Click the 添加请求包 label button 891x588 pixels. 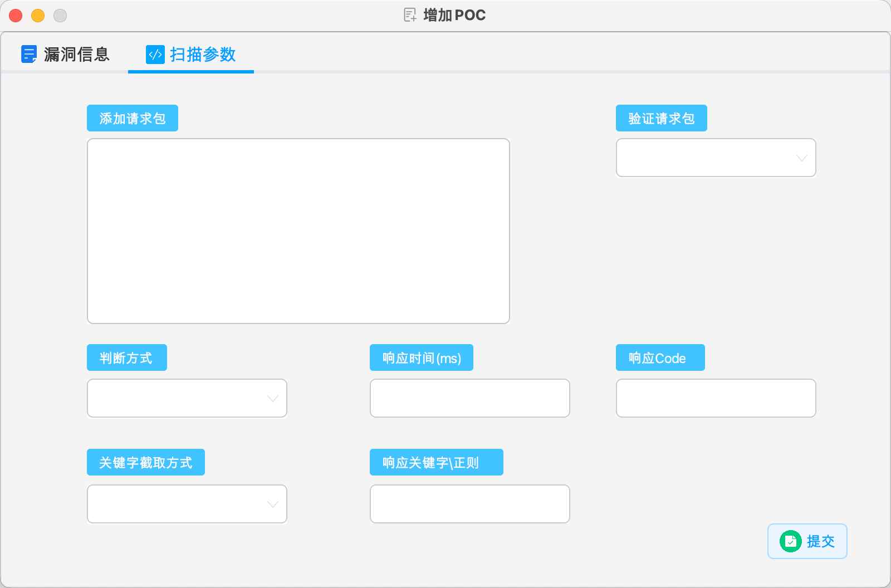pos(132,118)
